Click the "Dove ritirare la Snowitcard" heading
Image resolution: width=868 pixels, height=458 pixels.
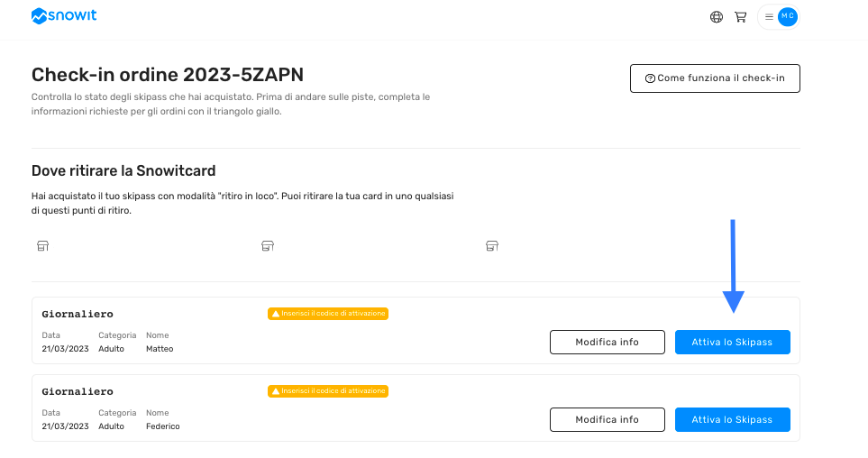(123, 170)
